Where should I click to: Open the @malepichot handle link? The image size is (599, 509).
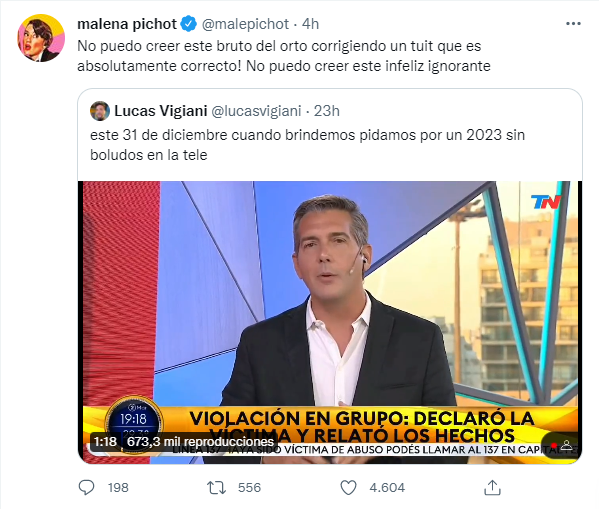tap(245, 24)
